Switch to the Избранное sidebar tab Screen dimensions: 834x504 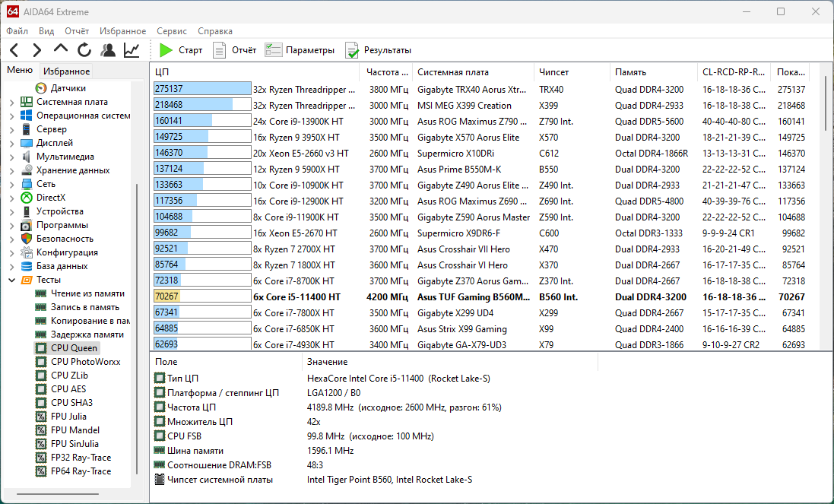point(66,71)
